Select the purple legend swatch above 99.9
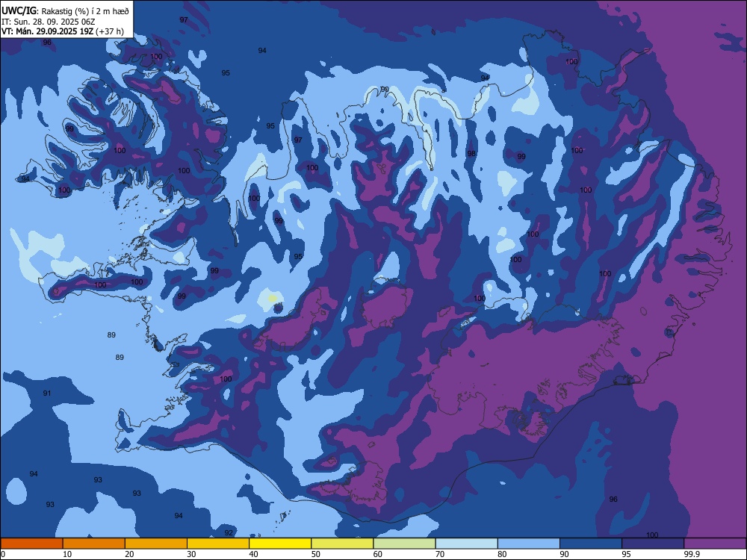 (x=715, y=544)
